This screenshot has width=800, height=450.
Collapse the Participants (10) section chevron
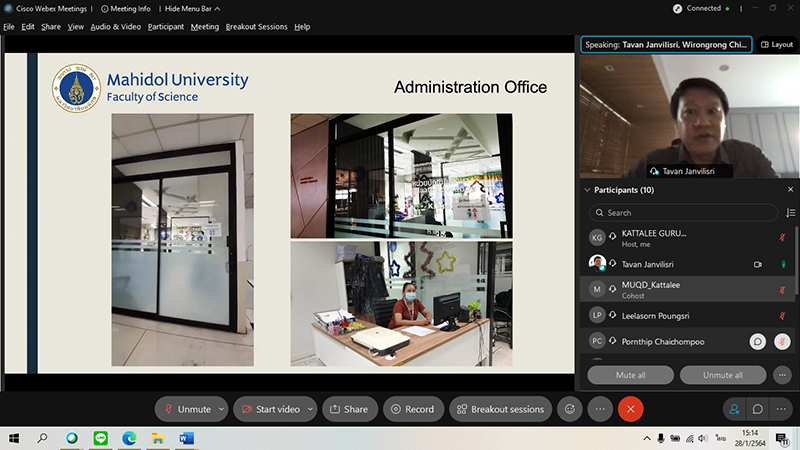[x=586, y=189]
